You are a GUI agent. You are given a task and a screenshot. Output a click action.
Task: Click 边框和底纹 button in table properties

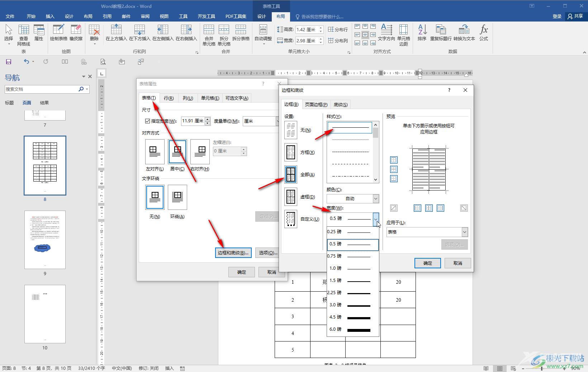[233, 253]
